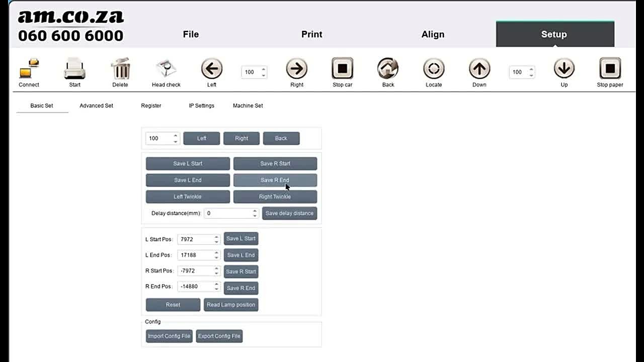Click the Right Twinkle button
This screenshot has height=362, width=644.
tap(275, 197)
